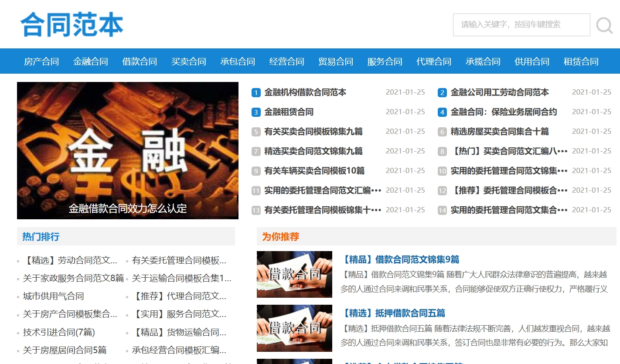The width and height of the screenshot is (620, 364).
Task: Open hot item 技术引进合同(7篇)
Action: tap(59, 332)
